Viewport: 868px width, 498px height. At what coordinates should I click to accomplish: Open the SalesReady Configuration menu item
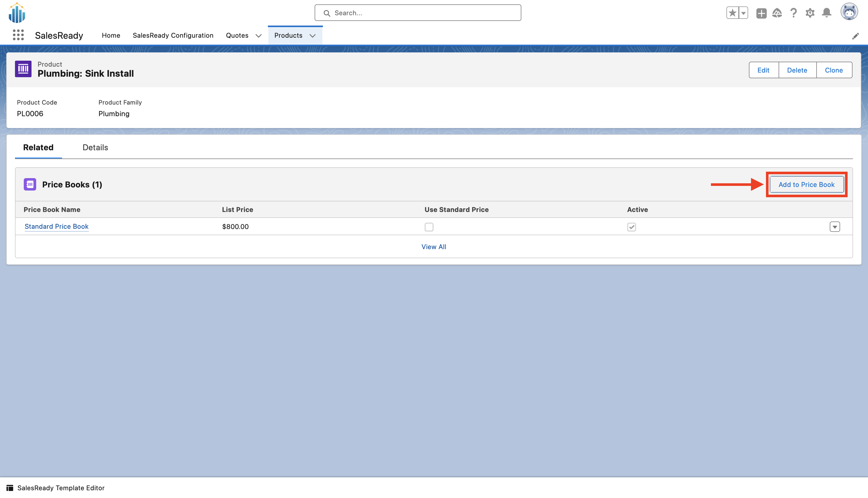tap(173, 35)
